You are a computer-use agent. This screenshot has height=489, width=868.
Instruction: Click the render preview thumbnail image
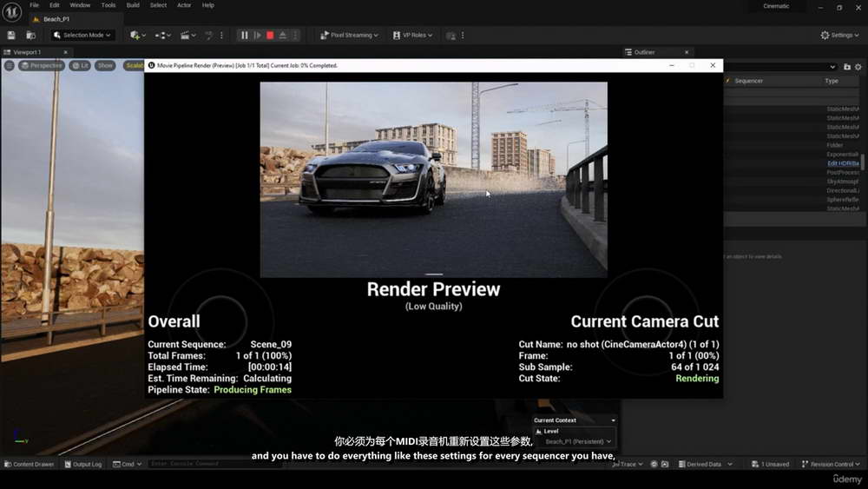coord(433,180)
